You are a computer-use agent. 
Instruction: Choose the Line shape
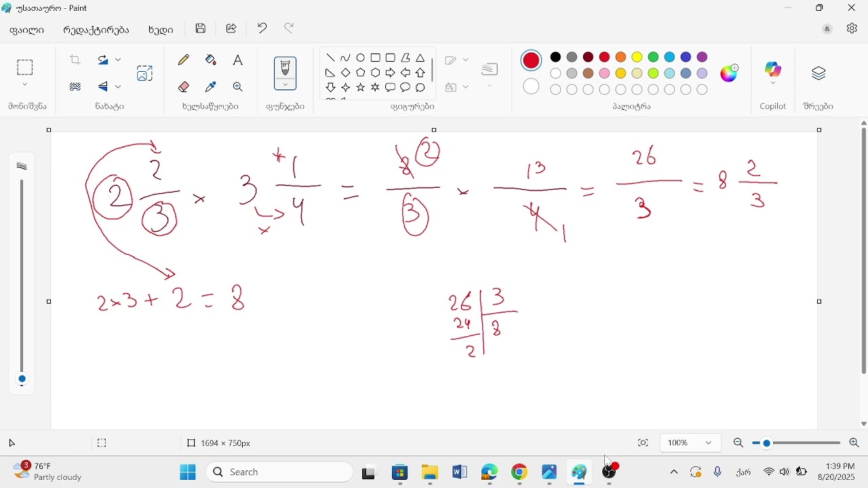pyautogui.click(x=331, y=58)
